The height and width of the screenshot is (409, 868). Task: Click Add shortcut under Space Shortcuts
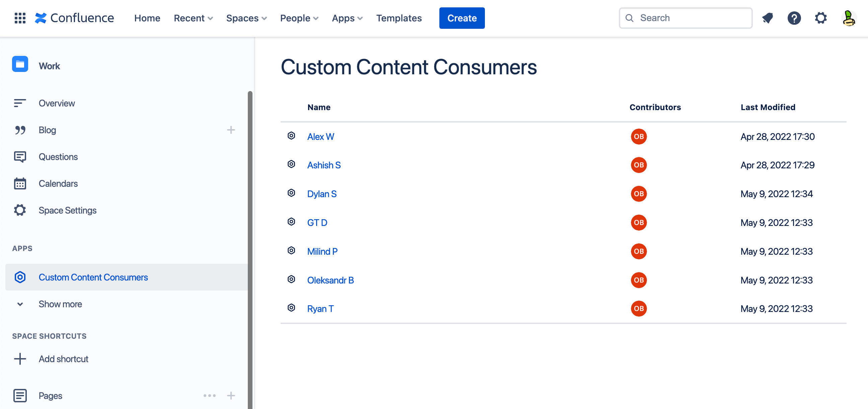point(63,359)
